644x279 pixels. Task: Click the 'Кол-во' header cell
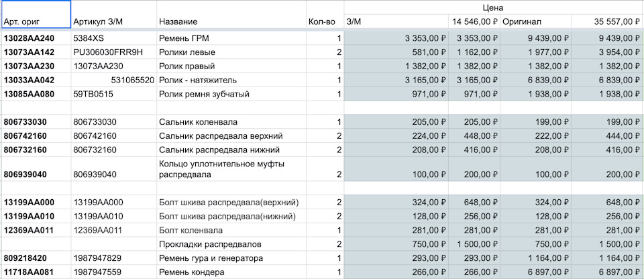[322, 22]
